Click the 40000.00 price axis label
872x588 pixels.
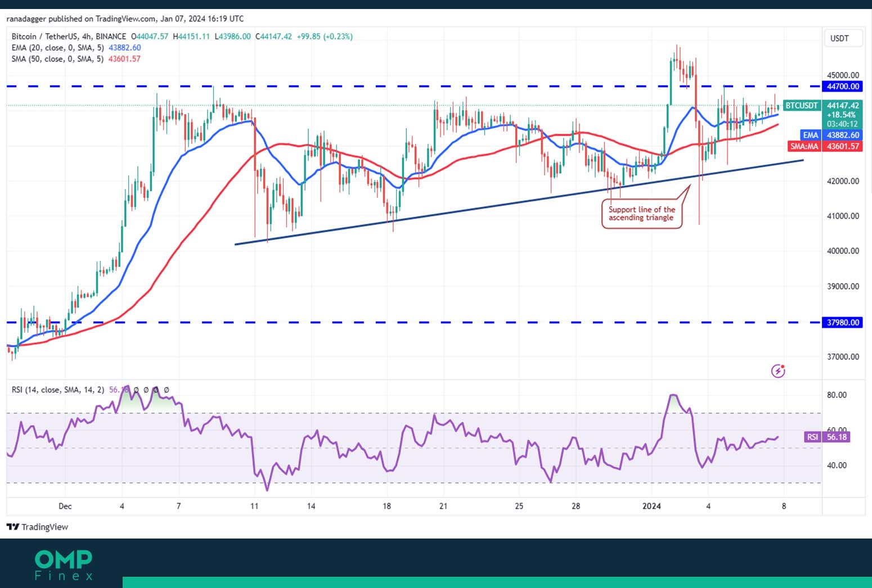coord(843,251)
